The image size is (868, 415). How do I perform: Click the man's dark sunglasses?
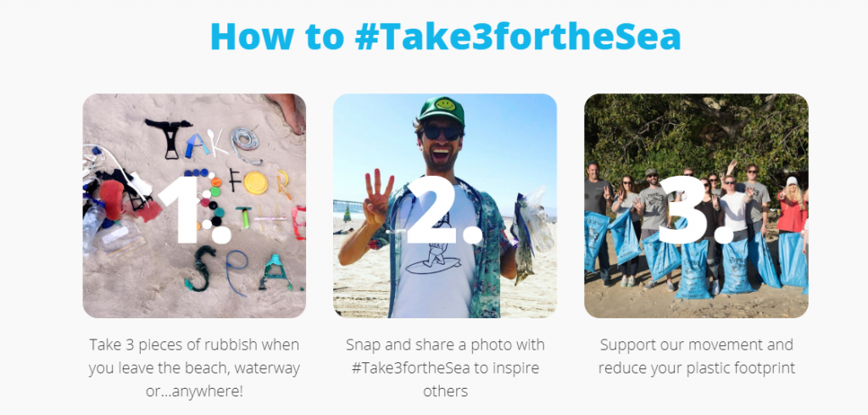click(442, 132)
